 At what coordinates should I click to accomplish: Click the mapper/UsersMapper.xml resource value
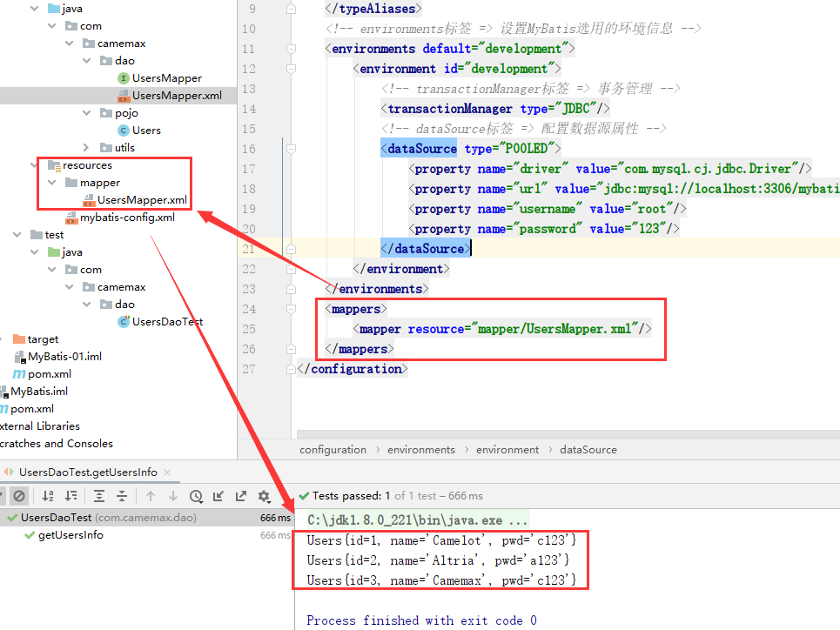[x=554, y=329]
